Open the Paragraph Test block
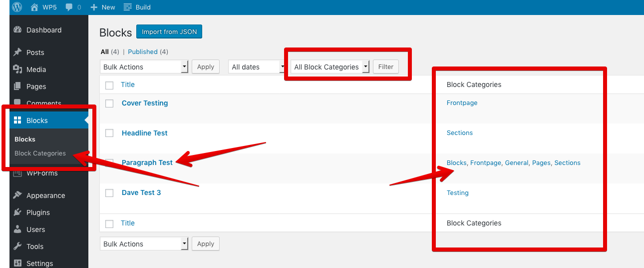644x268 pixels. coord(147,163)
